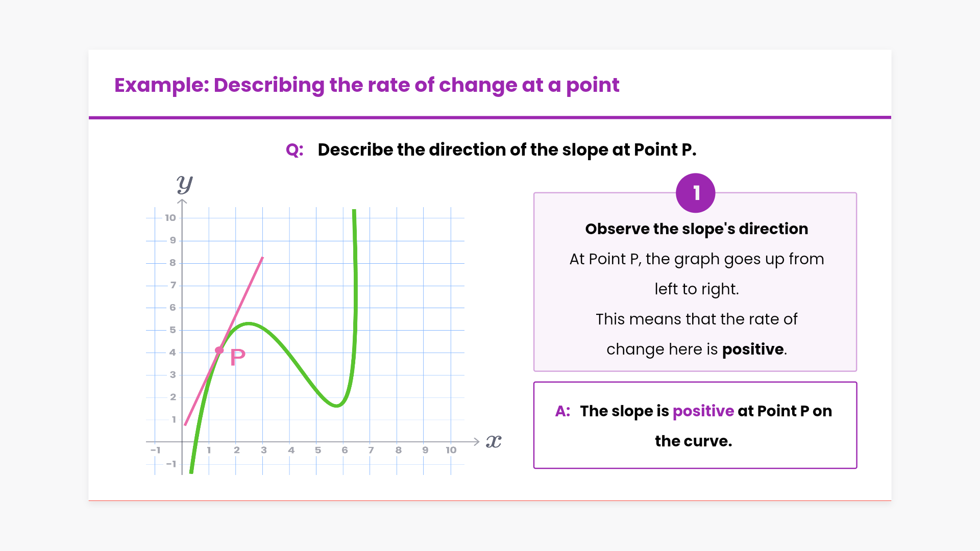980x551 pixels.
Task: Click the purple step number 1 circle
Action: 695,193
